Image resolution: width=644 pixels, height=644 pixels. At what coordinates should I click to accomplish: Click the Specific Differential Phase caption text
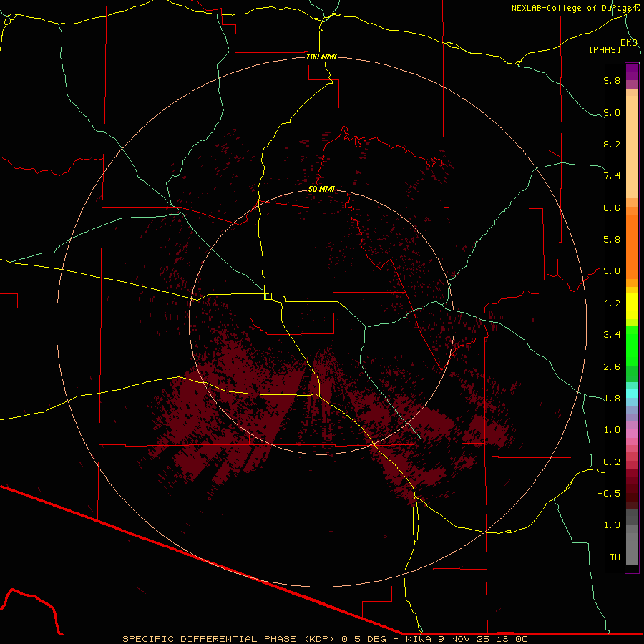click(x=325, y=639)
